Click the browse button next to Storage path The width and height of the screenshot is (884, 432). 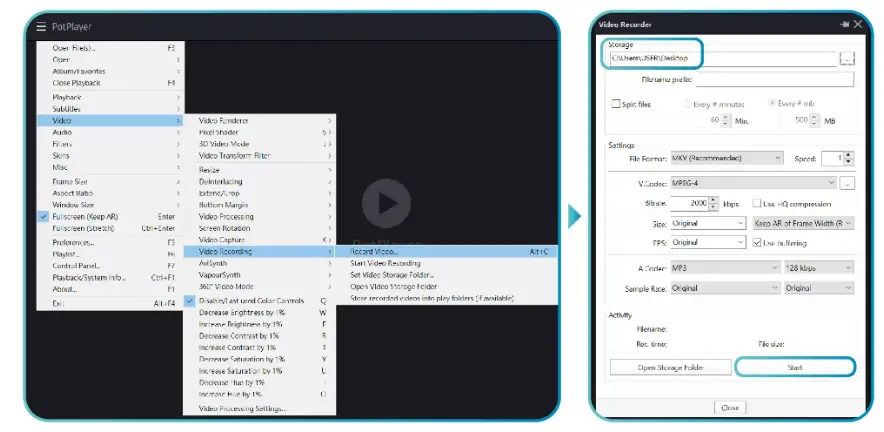[847, 58]
